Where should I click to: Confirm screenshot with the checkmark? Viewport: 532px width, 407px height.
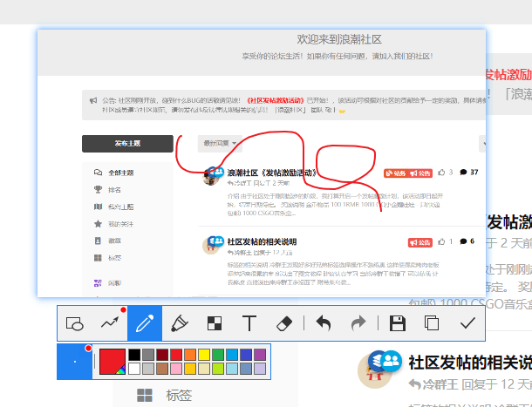click(x=467, y=323)
